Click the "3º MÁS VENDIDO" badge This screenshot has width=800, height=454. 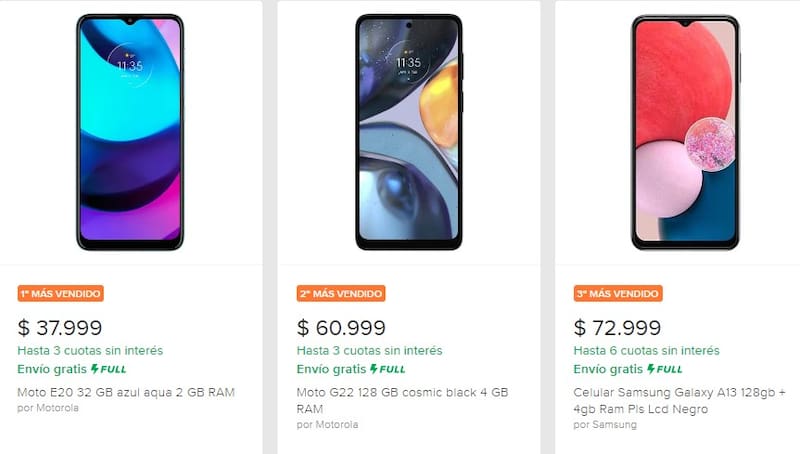click(x=617, y=294)
